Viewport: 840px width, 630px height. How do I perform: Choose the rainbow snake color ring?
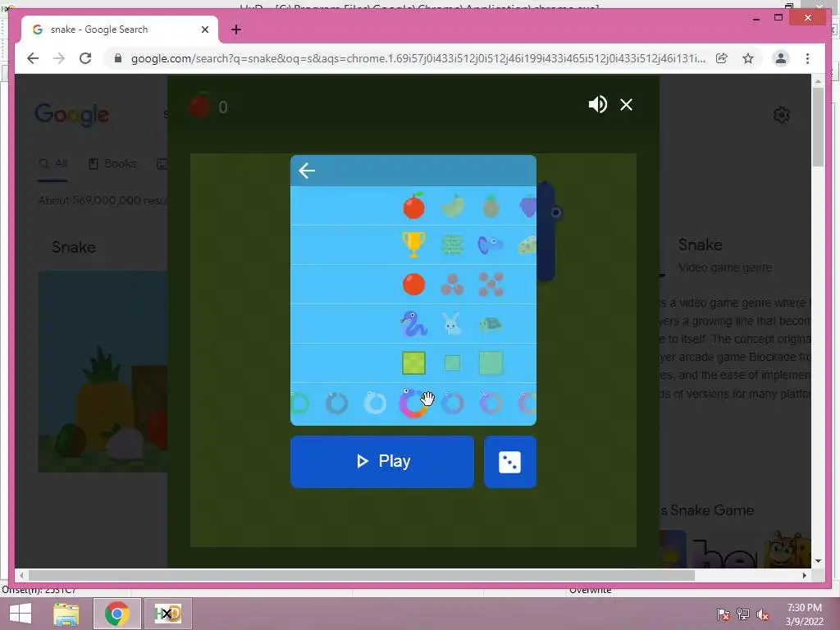point(413,404)
